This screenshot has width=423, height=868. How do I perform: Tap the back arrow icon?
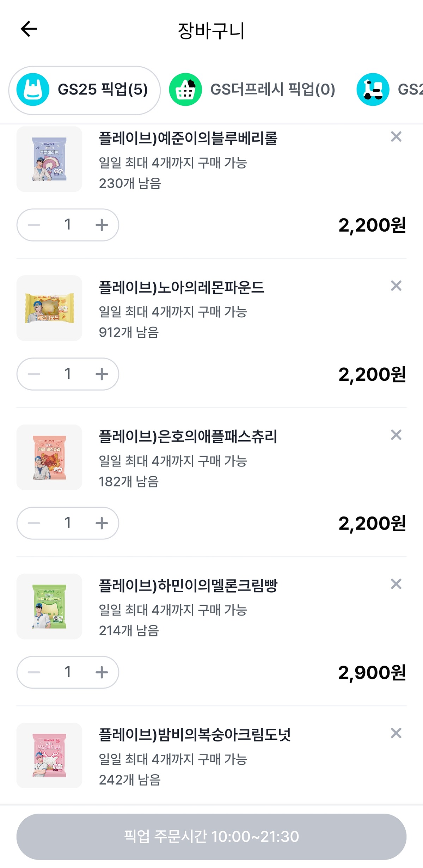point(29,29)
